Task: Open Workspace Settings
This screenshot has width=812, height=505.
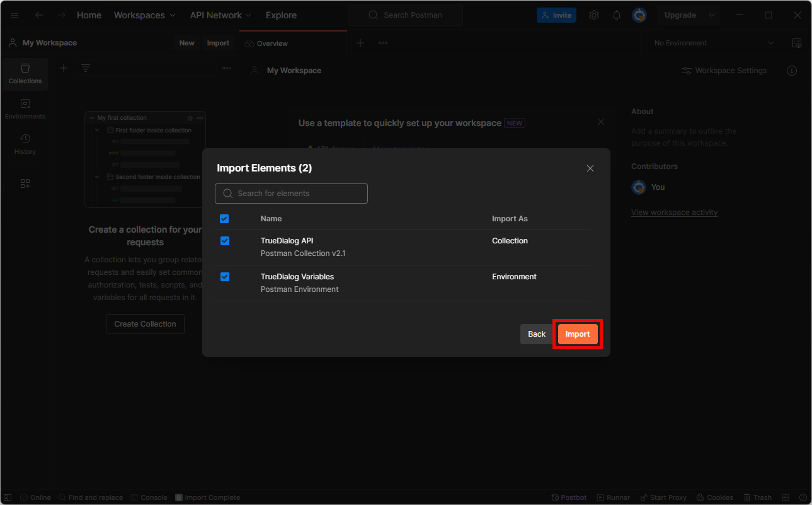Action: coord(724,71)
